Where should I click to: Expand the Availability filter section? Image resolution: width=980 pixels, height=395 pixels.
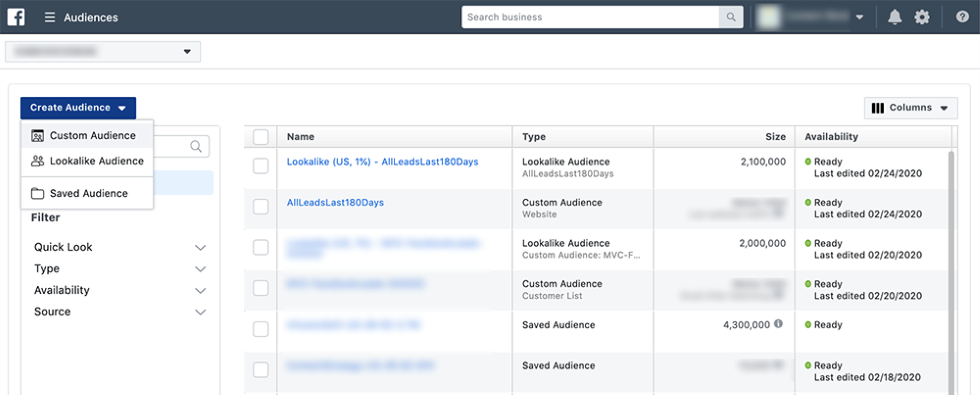[120, 291]
